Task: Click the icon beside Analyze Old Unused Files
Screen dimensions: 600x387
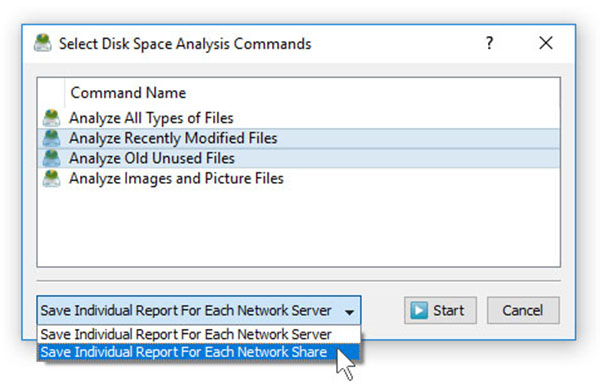Action: click(x=51, y=158)
